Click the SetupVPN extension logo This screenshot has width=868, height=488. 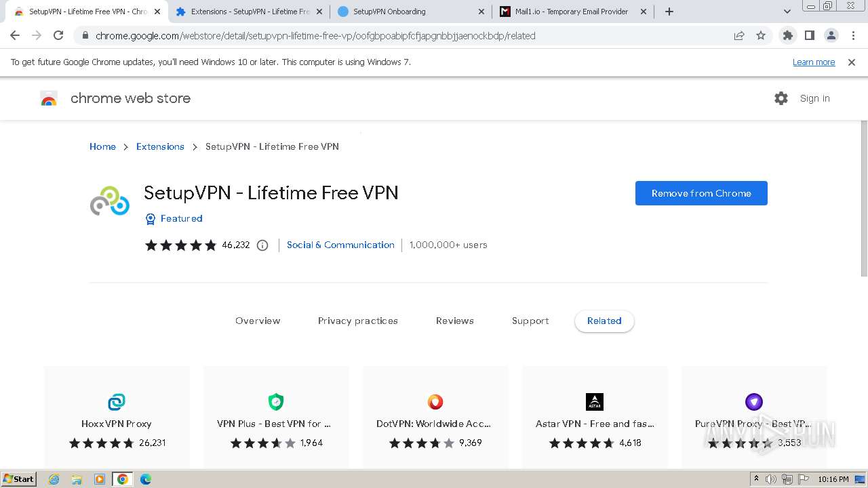(110, 201)
